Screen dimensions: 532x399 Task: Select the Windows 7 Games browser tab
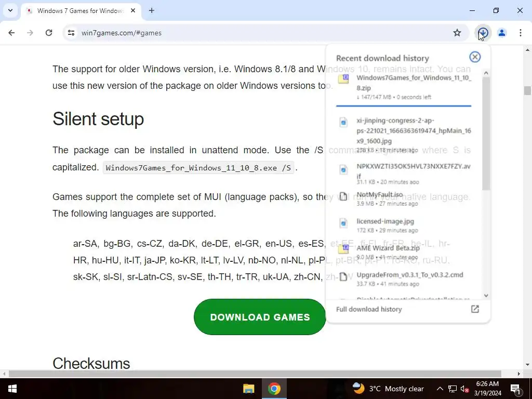[82, 10]
